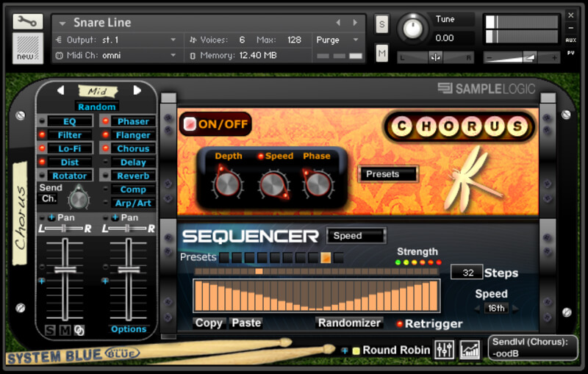The height and width of the screenshot is (374, 588).
Task: Click the sequencer Copy button
Action: click(209, 323)
